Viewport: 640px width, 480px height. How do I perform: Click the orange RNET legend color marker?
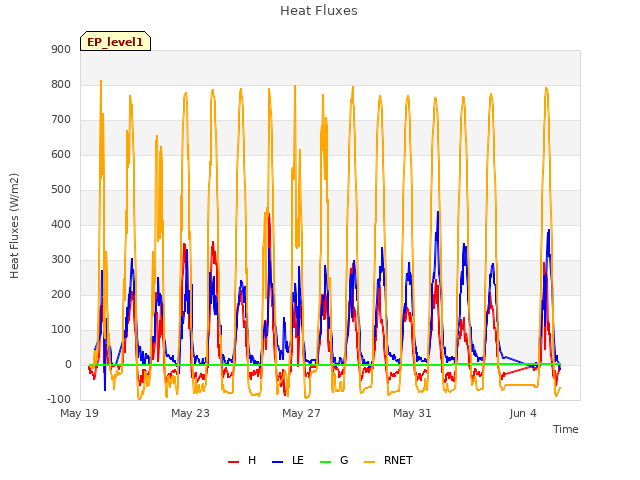coord(369,462)
